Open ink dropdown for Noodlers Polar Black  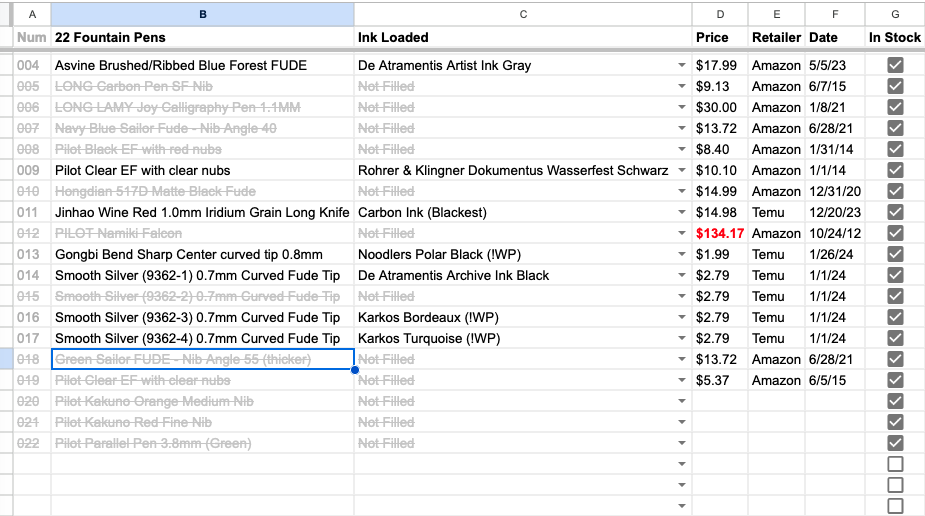click(x=681, y=254)
